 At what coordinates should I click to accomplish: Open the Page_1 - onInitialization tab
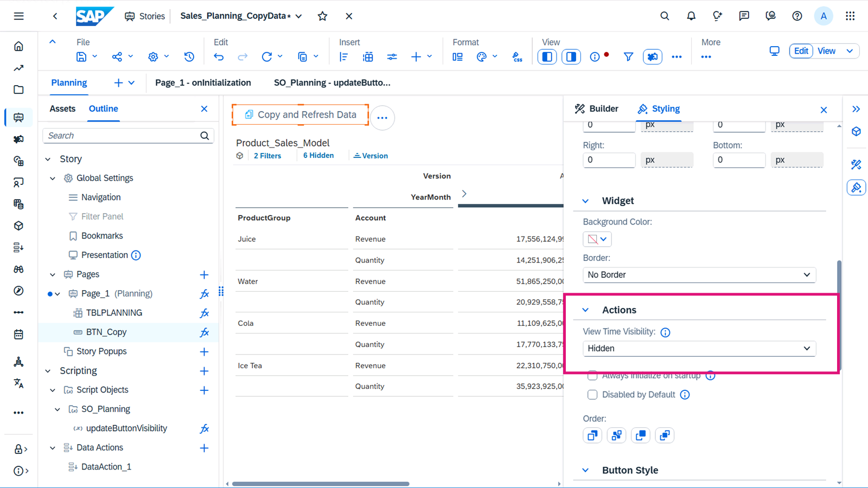pyautogui.click(x=203, y=83)
